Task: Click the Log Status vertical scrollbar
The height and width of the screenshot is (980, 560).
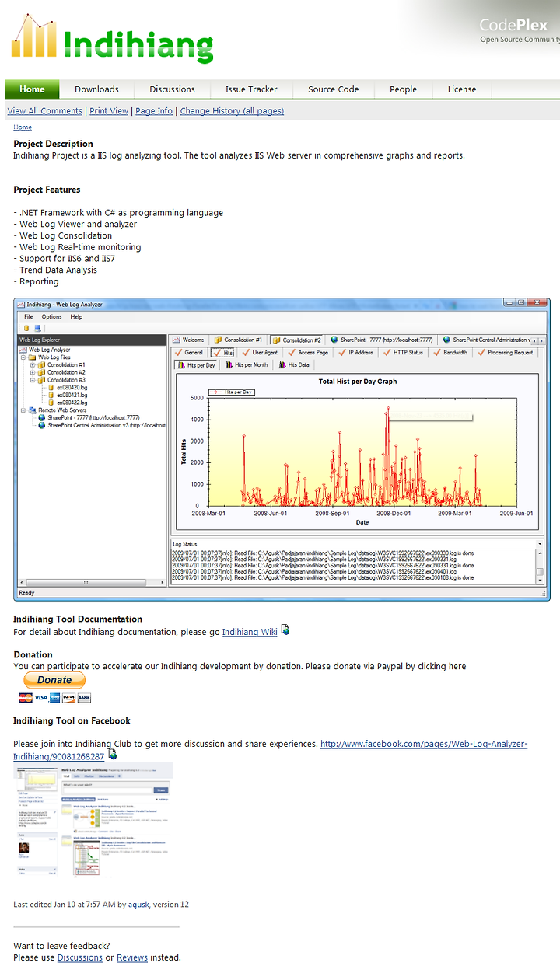Action: [541, 566]
